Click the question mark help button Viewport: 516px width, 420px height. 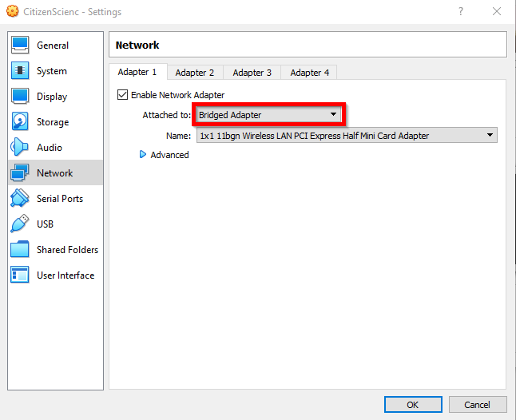[x=461, y=11]
